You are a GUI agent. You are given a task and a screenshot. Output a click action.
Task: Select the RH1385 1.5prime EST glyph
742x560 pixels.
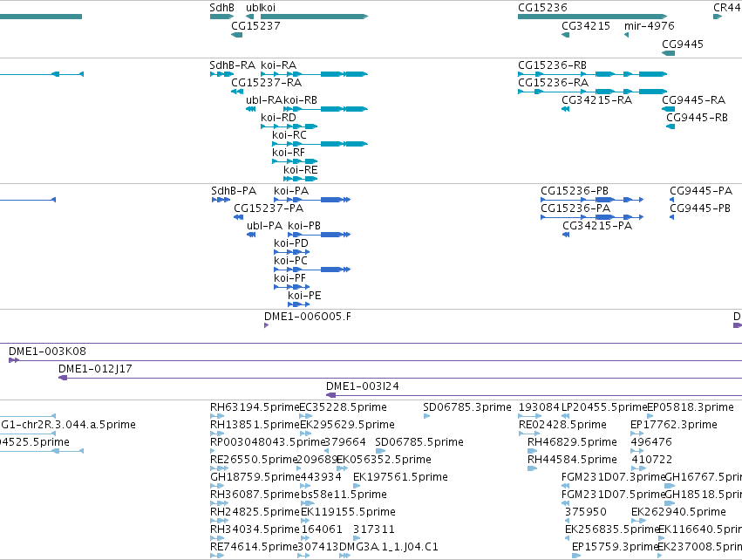[x=217, y=434]
